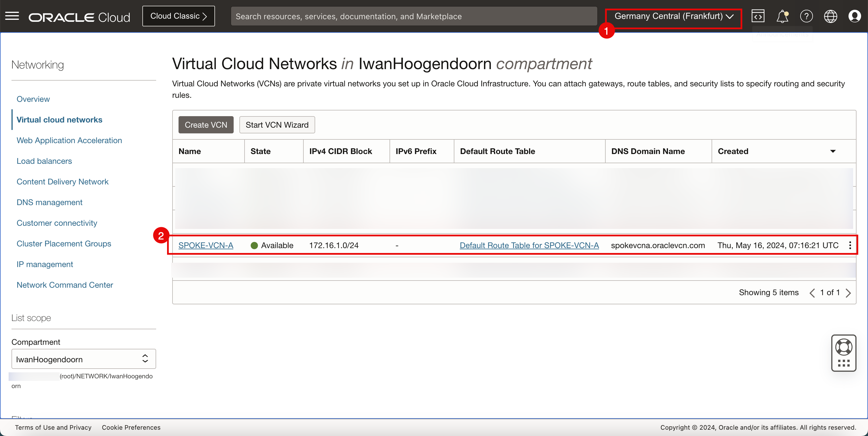Open the SPOKE-VCN-A network link
868x436 pixels.
206,246
